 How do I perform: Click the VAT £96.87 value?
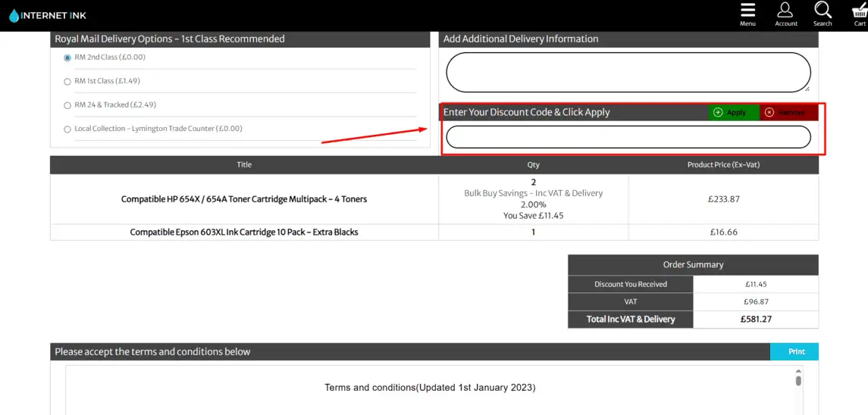756,302
